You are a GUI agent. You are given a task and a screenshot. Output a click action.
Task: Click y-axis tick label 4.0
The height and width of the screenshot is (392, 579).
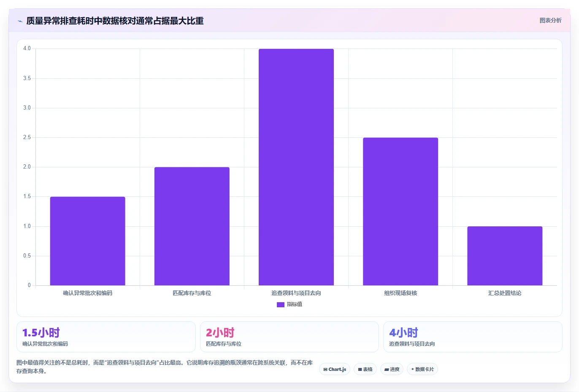[27, 48]
